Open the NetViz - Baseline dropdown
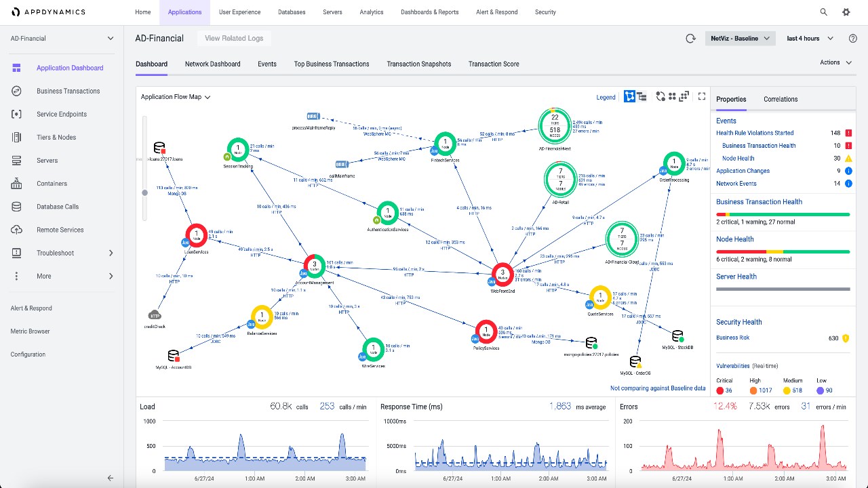The height and width of the screenshot is (488, 868). point(740,39)
